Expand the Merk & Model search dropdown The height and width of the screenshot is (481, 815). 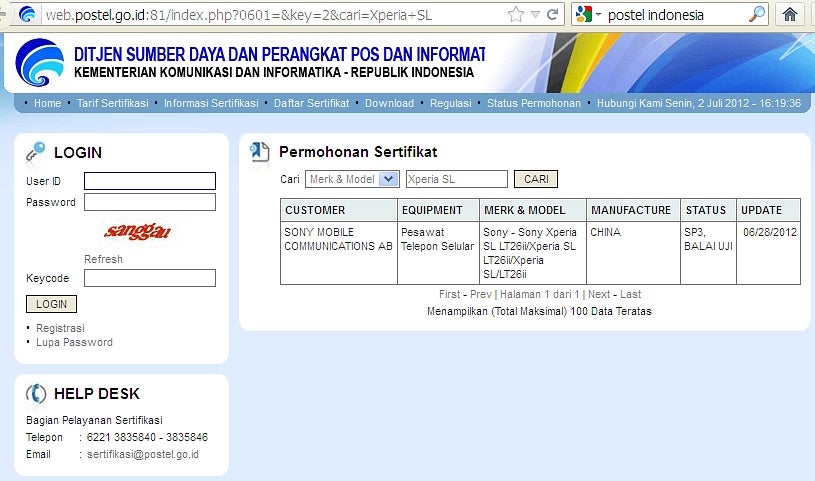point(352,179)
